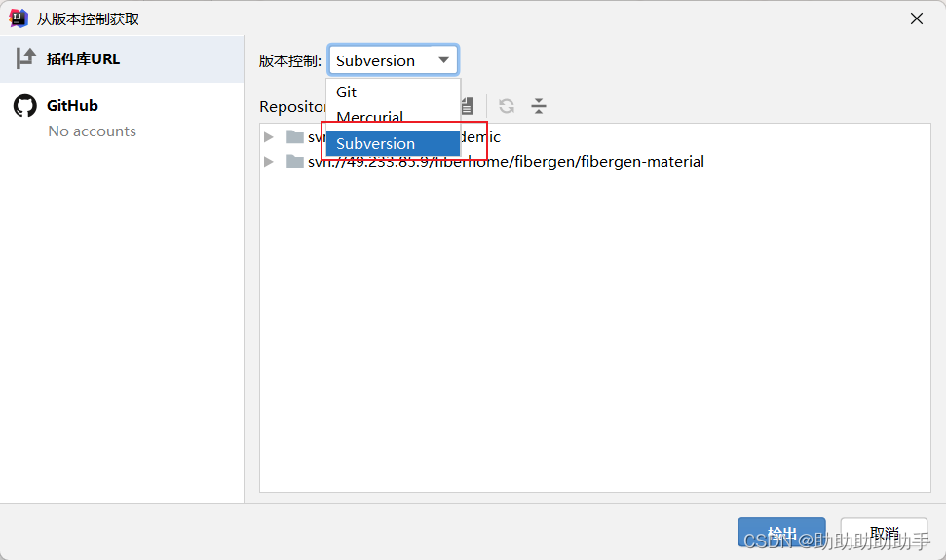Screen dimensions: 946x560
Task: Expand the fibergen-material repository node
Action: [269, 162]
